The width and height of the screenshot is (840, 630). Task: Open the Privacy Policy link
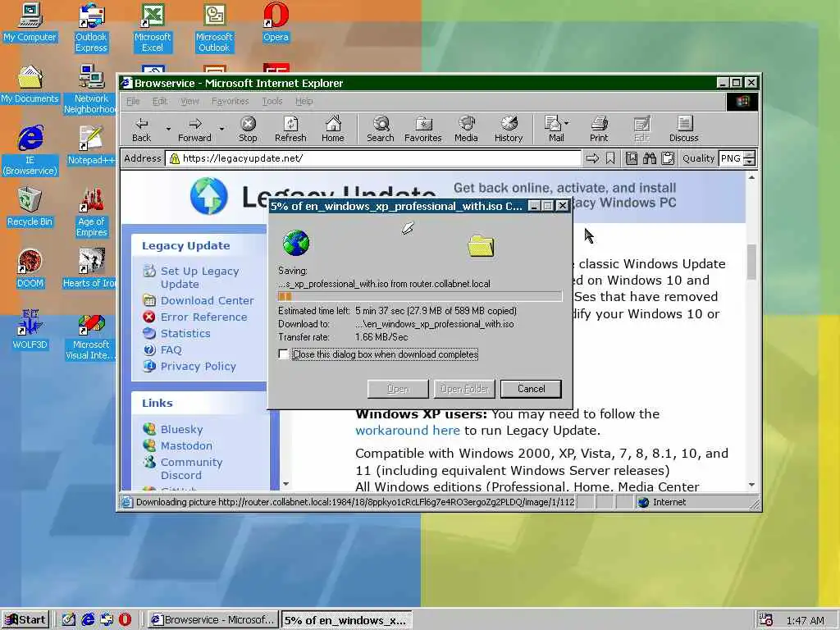click(x=198, y=367)
